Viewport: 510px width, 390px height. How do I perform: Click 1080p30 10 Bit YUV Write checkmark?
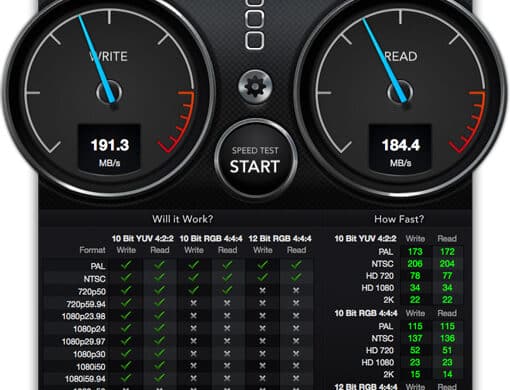(126, 353)
